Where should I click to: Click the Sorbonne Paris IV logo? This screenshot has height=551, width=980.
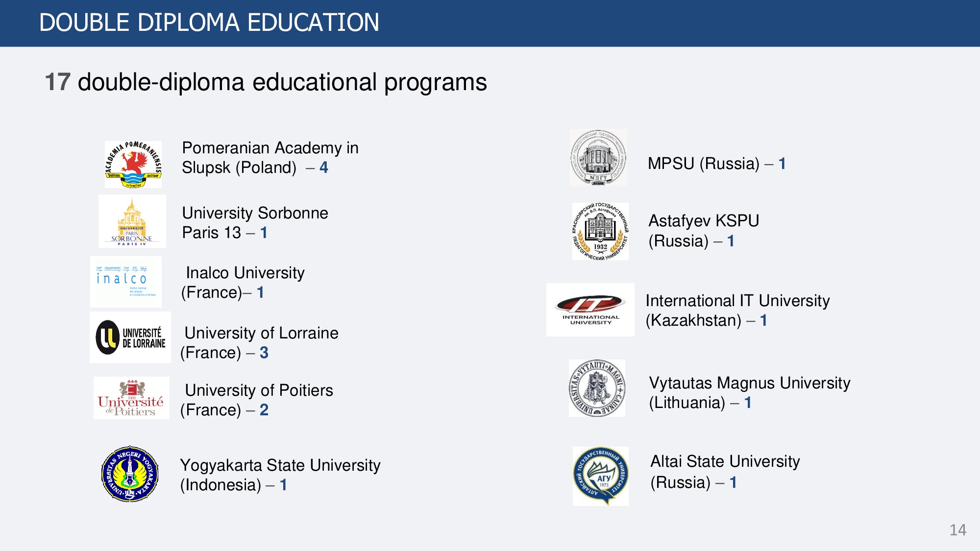(x=132, y=221)
